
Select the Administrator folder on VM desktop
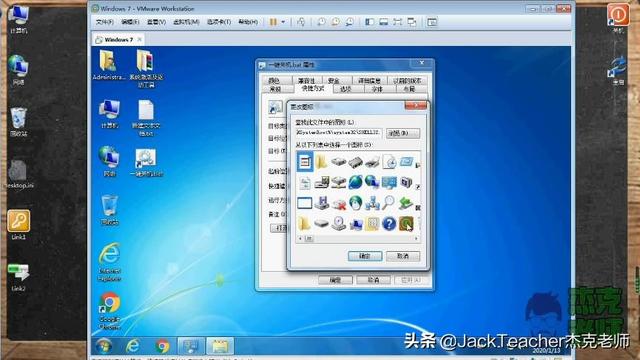tap(109, 65)
